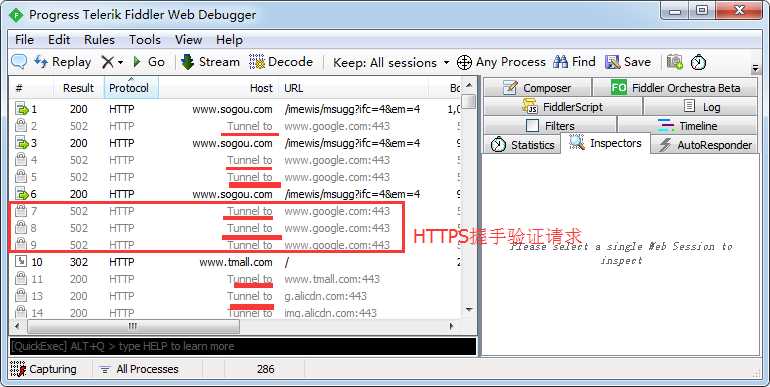Open the FiddlerScript tab
This screenshot has width=770, height=387.
coord(563,107)
